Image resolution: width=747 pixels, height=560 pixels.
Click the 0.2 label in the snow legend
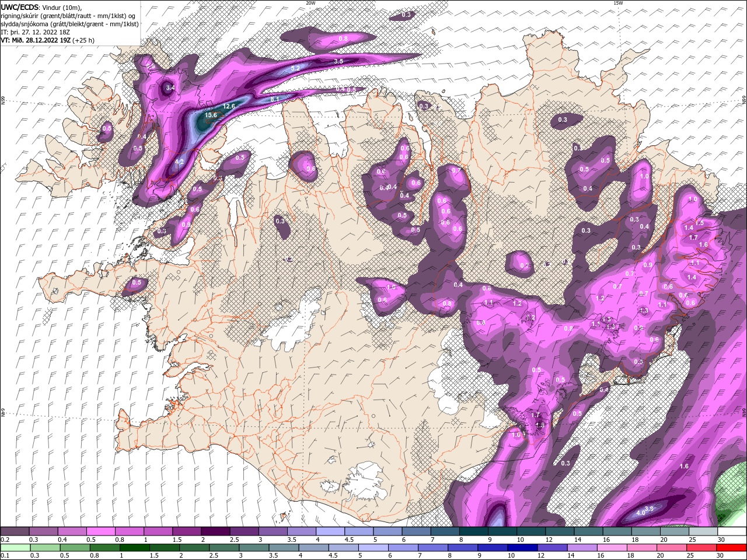(5, 540)
